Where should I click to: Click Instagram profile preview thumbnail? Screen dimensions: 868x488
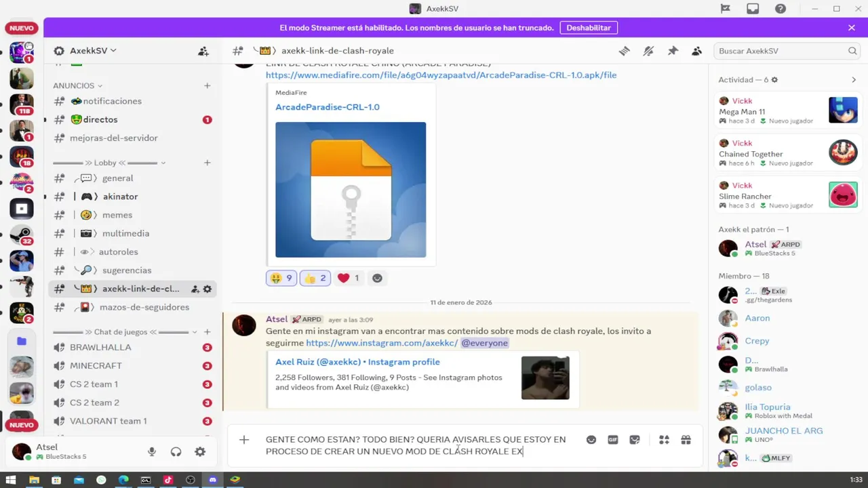(545, 378)
